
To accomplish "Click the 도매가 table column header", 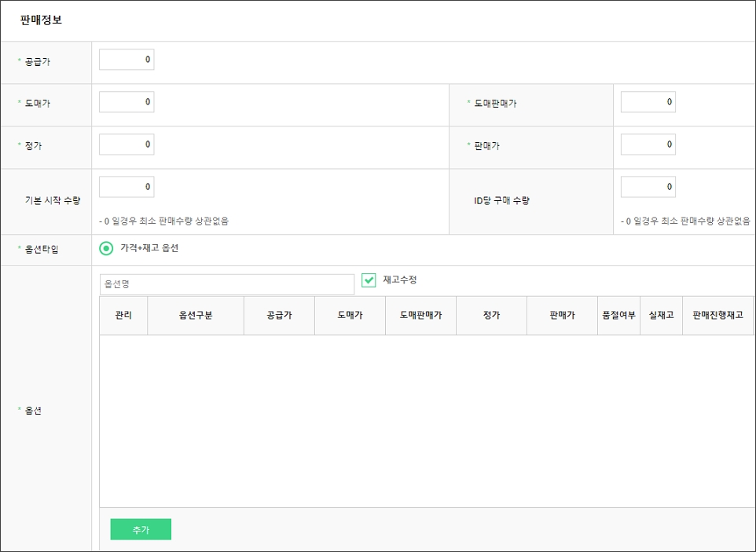I will click(350, 315).
